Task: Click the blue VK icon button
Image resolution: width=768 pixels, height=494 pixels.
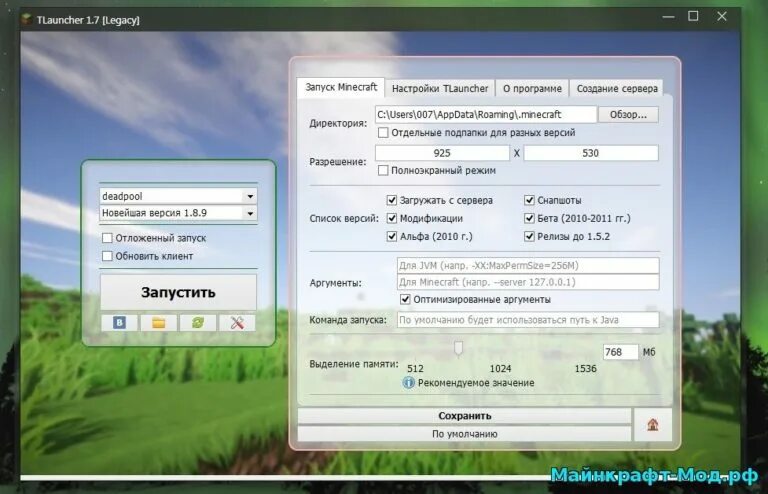Action: point(119,323)
